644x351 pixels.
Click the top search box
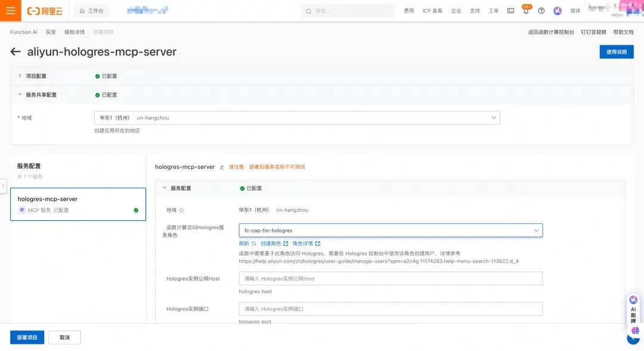pos(348,11)
